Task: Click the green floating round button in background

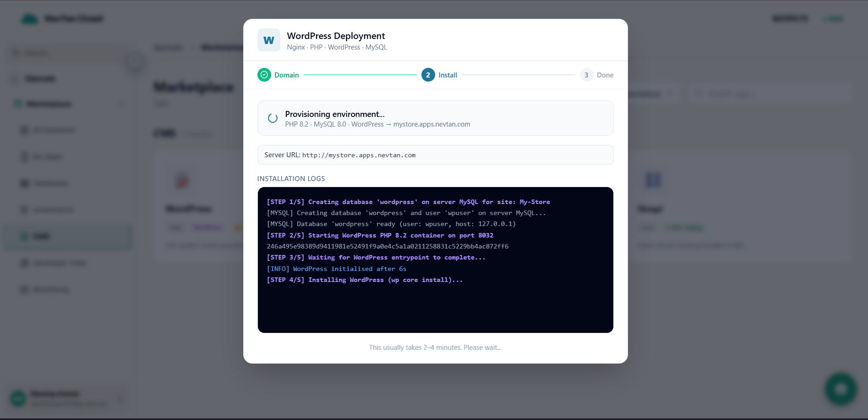Action: [x=841, y=389]
